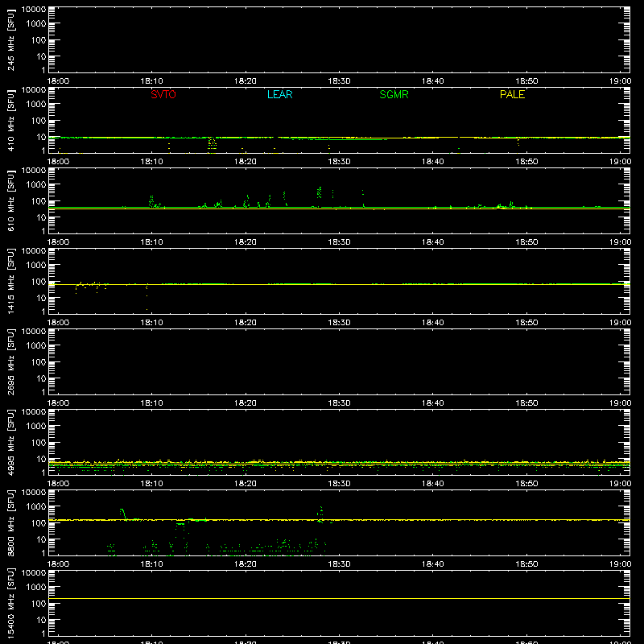Click the yellow PALE station label
The width and height of the screenshot is (644, 644).
[x=512, y=94]
